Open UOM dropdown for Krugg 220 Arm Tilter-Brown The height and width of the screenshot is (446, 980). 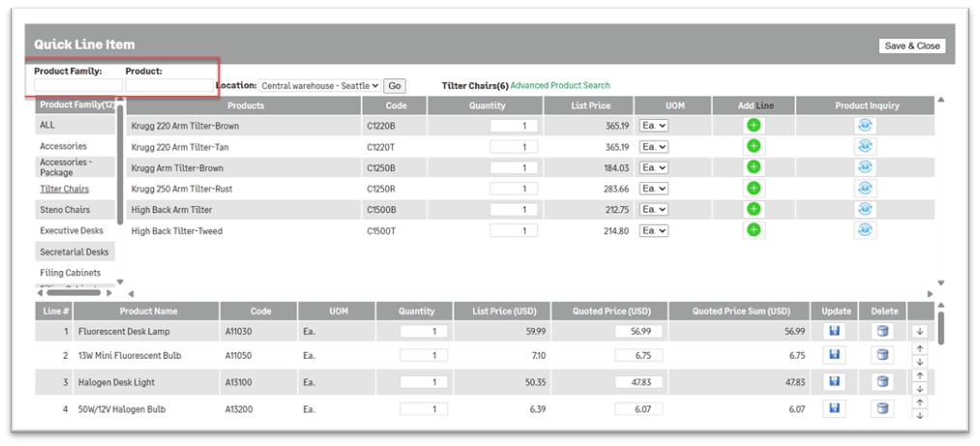click(654, 126)
